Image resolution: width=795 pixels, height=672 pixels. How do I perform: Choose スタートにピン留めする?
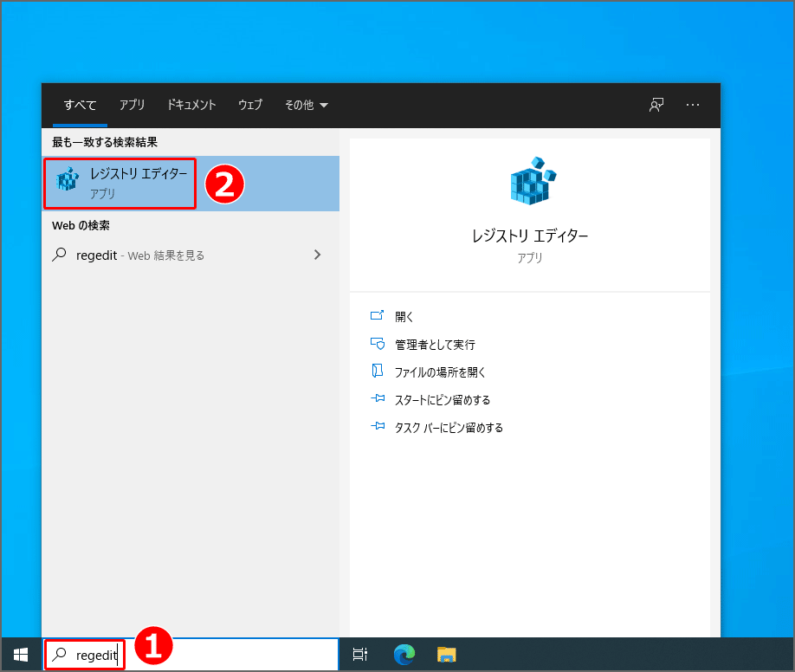[x=443, y=400]
